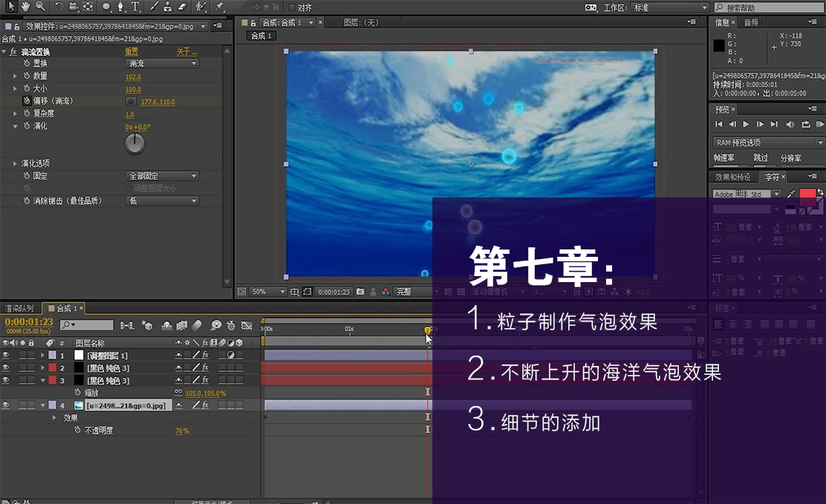This screenshot has width=826, height=504.
Task: Open RAM 预览选项 dropdown
Action: point(768,143)
